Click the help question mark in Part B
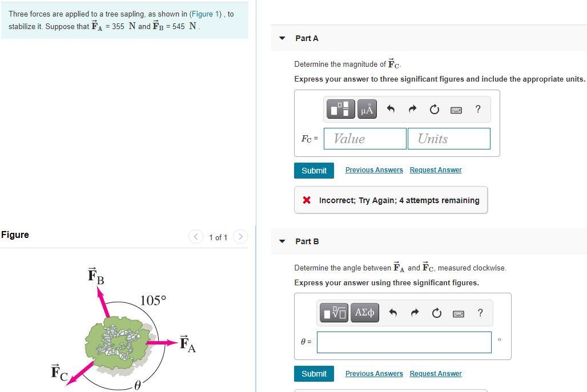 coord(480,313)
